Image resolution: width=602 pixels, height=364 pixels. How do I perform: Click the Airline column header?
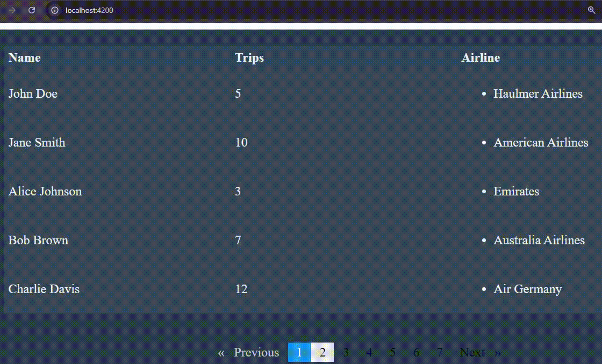tap(481, 57)
